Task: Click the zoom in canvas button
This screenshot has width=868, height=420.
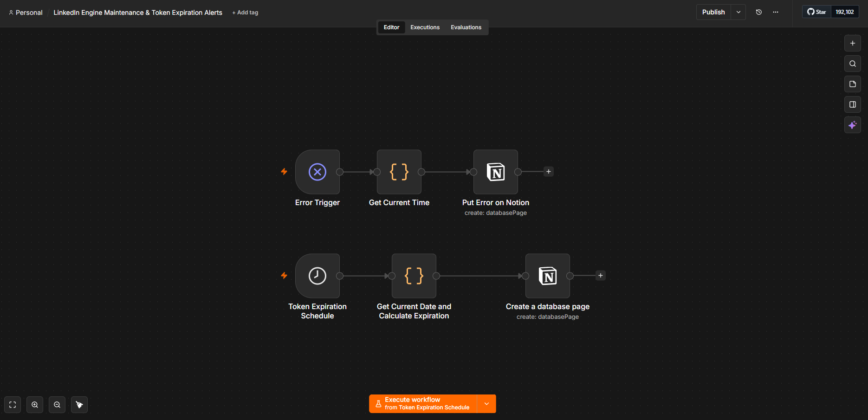Action: click(x=35, y=405)
